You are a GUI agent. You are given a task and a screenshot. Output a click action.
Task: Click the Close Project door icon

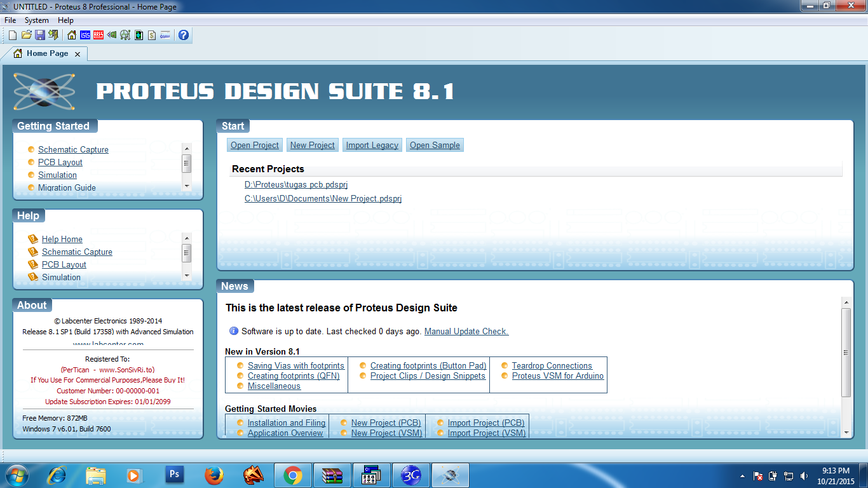pyautogui.click(x=53, y=35)
